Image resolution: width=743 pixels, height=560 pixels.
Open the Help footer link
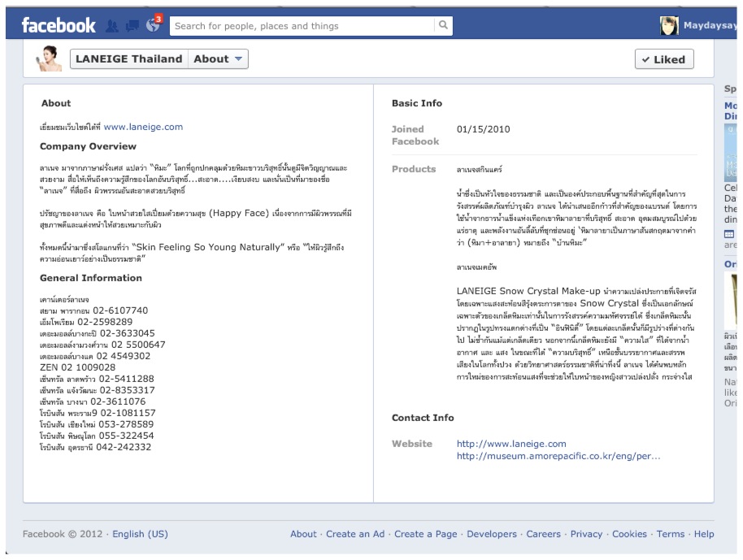point(704,534)
